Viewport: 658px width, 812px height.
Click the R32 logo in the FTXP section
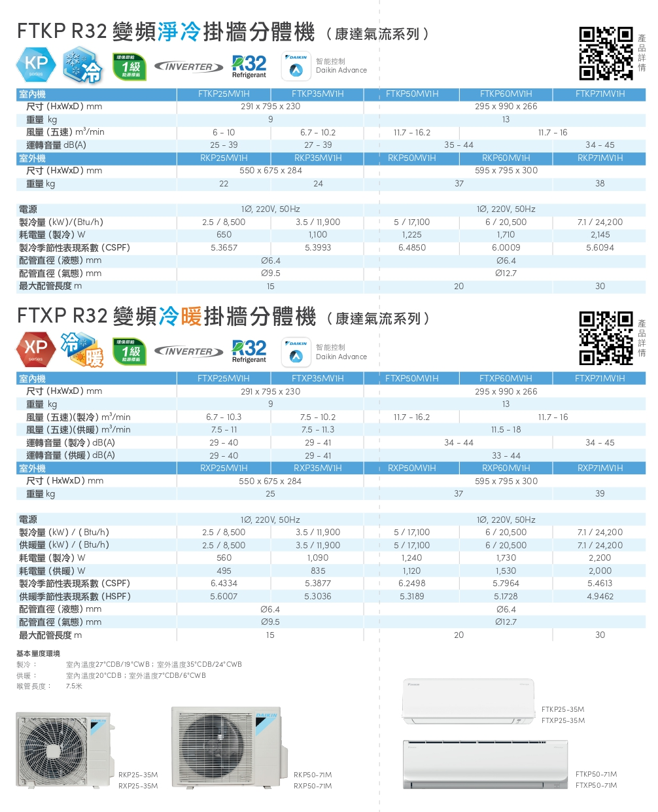249,349
